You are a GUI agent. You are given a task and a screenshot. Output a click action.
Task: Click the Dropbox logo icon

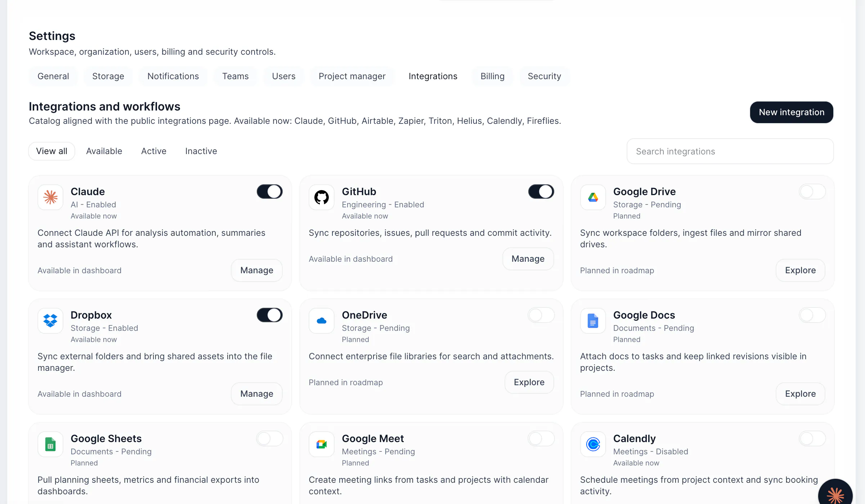coord(50,321)
